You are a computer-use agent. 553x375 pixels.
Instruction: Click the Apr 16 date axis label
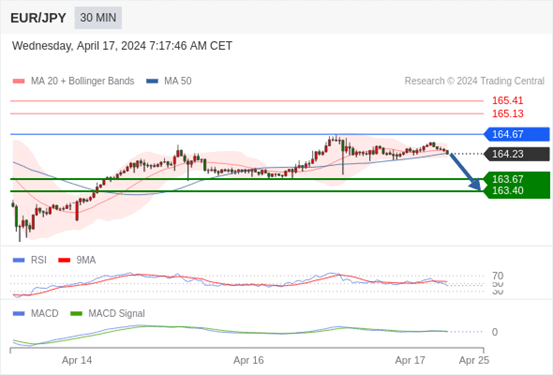(x=249, y=360)
